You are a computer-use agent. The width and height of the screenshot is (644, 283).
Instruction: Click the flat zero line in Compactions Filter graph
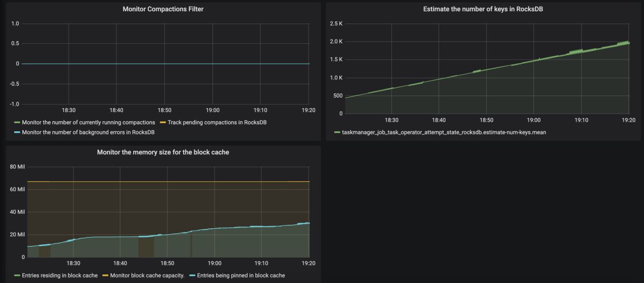click(x=165, y=64)
